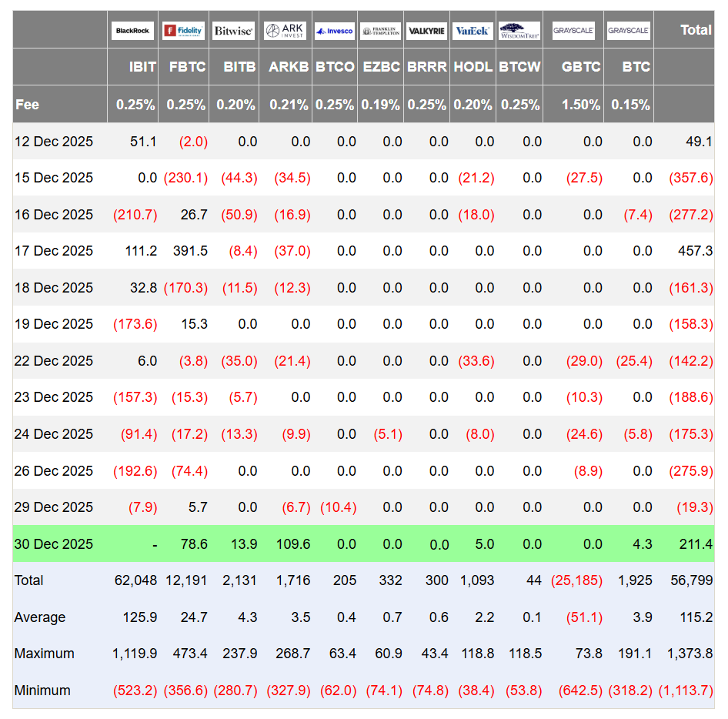Select the Grayscale logo above GBTC
Viewport: 728px width, 719px height.
(x=573, y=31)
